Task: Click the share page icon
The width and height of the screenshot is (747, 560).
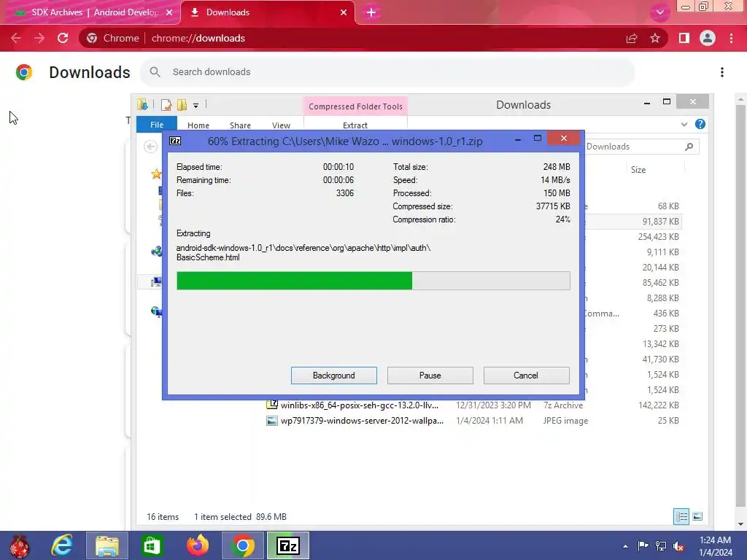Action: pyautogui.click(x=632, y=38)
